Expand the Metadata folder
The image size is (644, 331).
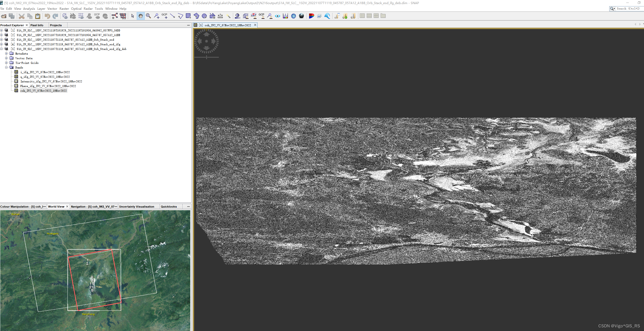coord(6,54)
